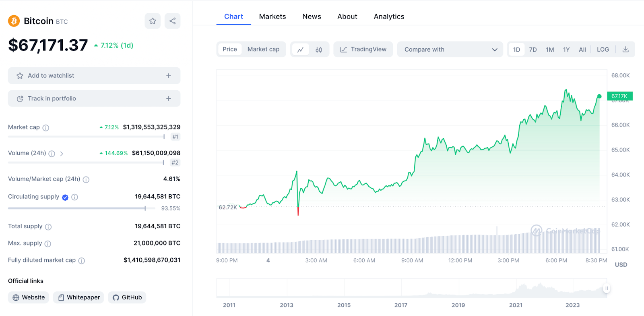644x316 pixels.
Task: Open Volume (24h) info icon
Action: (x=52, y=154)
